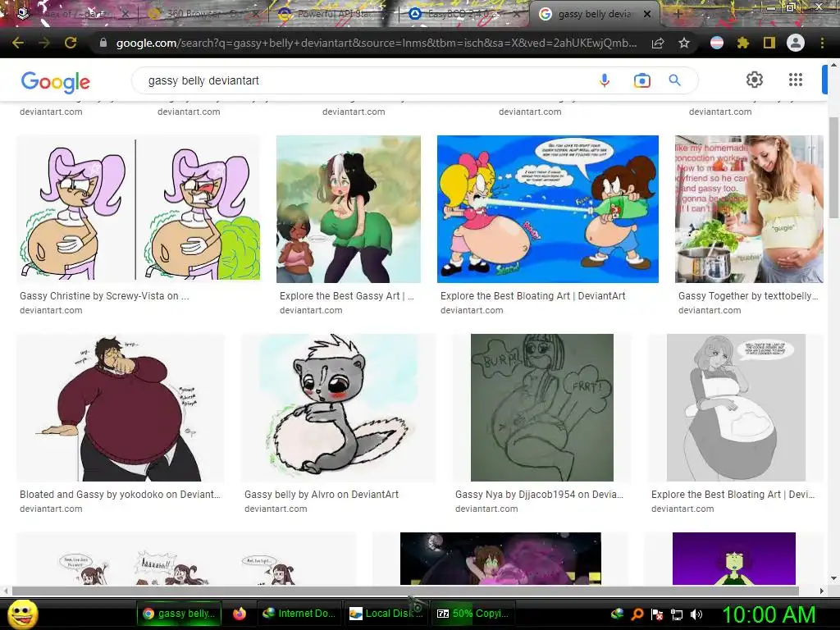Switch to the 360 Browser tab
This screenshot has height=630, width=840.
[203, 14]
